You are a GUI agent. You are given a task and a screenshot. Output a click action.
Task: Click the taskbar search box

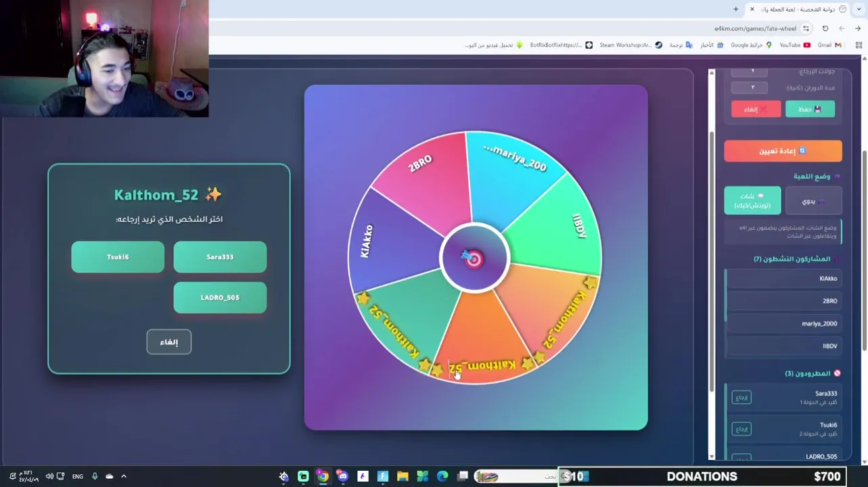pyautogui.click(x=518, y=476)
